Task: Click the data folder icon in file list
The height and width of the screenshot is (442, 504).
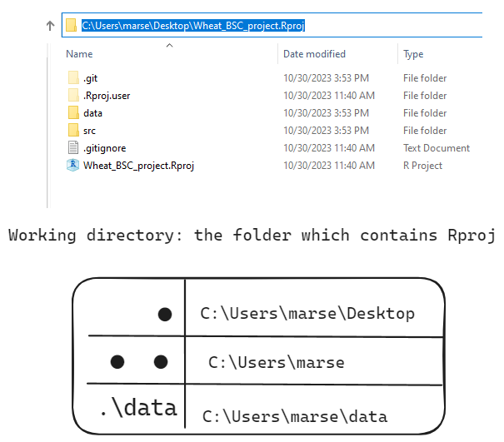Action: (73, 113)
